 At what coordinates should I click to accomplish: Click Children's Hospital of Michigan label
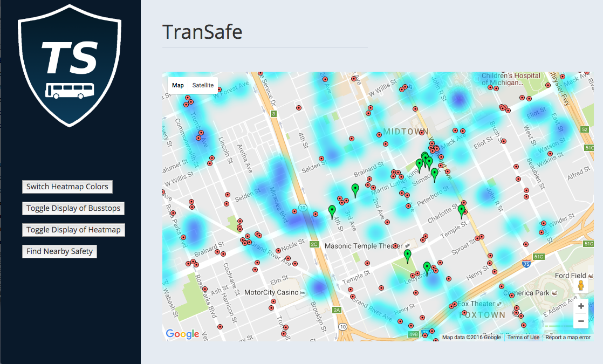pos(511,79)
